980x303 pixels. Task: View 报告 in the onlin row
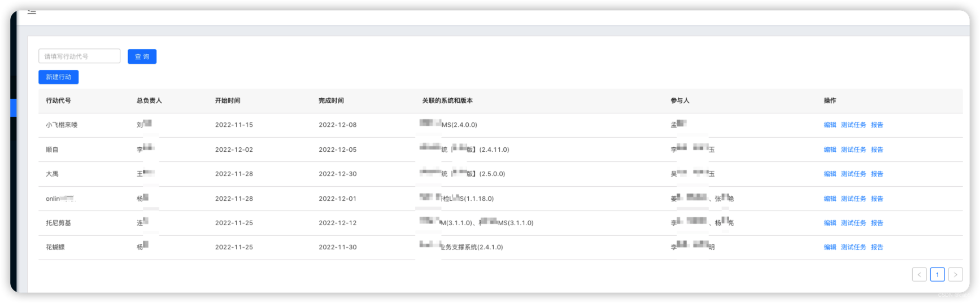tap(877, 199)
